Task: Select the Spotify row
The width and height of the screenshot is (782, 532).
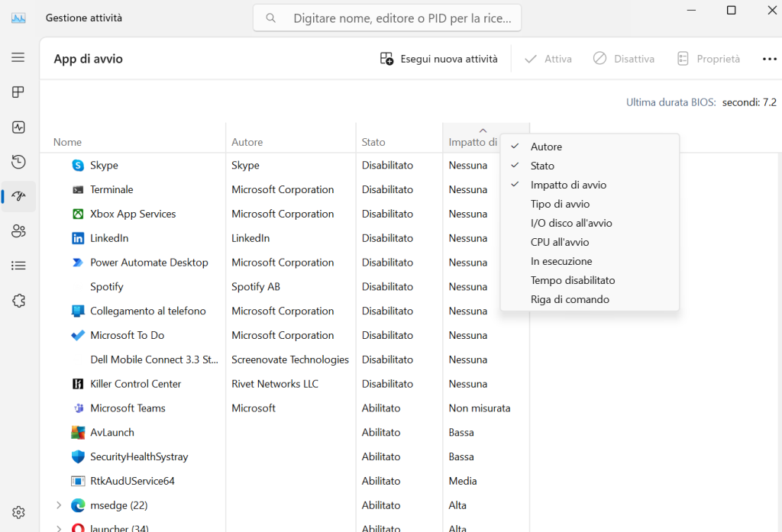Action: pyautogui.click(x=284, y=287)
